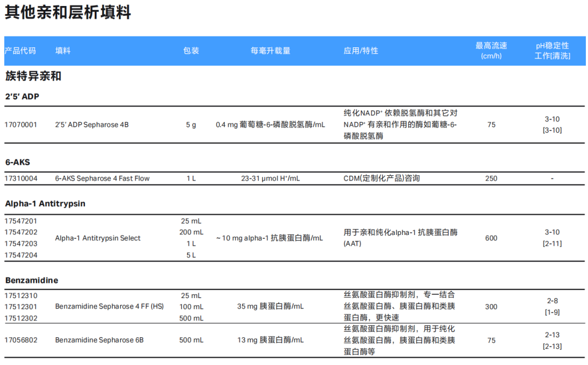Click the Benzamidine group heading
Screen dimensions: 588x365
pos(32,280)
